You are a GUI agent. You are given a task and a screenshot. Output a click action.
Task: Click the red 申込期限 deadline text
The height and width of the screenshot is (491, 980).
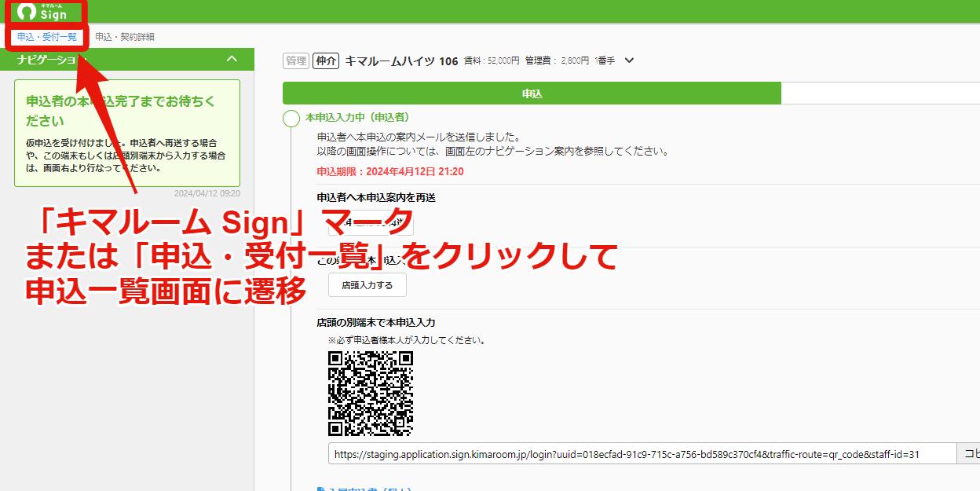pos(389,171)
